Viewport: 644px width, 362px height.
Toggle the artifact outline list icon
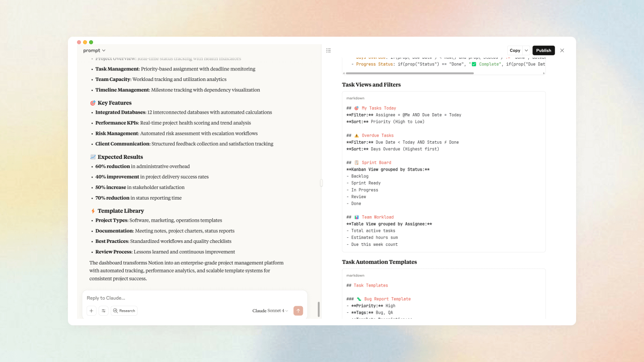point(329,50)
